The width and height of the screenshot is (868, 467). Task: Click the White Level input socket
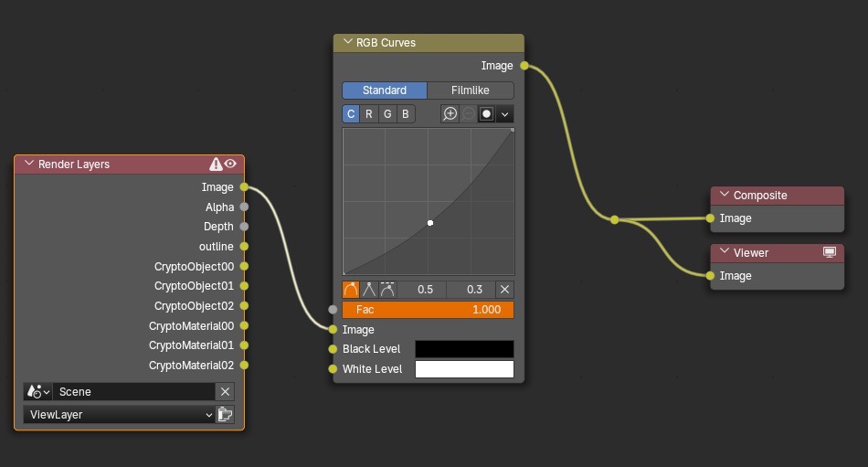[333, 369]
